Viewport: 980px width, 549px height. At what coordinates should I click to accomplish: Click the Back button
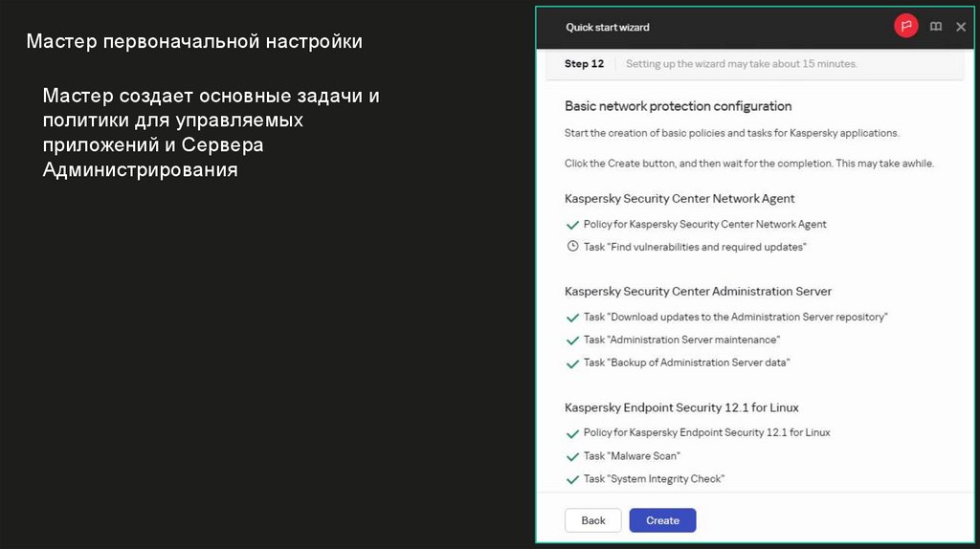(x=593, y=520)
